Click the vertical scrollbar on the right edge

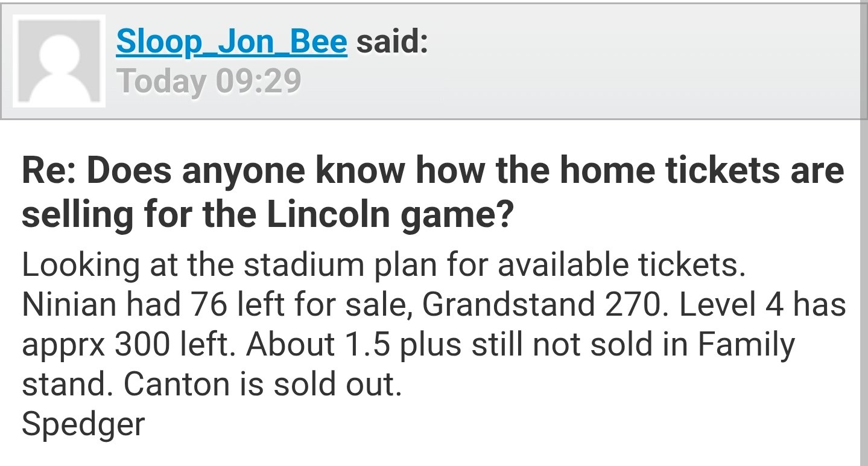coord(863,290)
